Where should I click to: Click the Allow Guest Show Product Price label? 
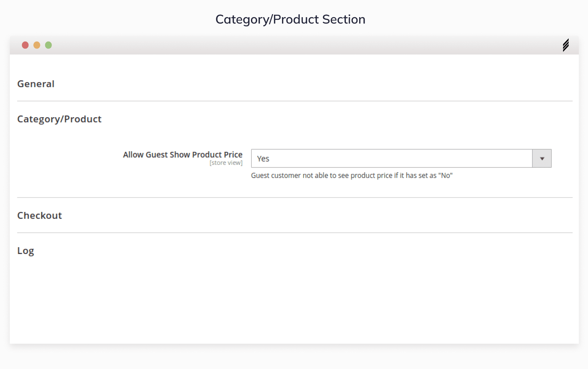[x=182, y=155]
